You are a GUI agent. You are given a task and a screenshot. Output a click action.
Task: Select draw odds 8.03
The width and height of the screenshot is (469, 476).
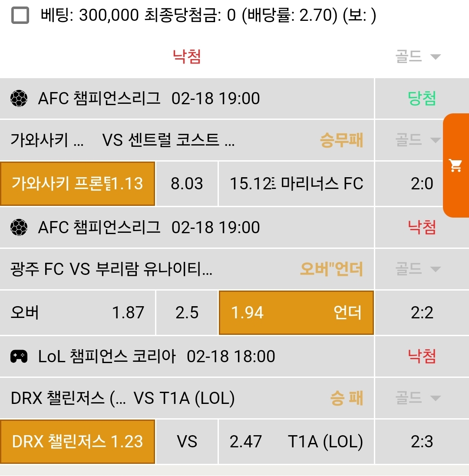(187, 184)
